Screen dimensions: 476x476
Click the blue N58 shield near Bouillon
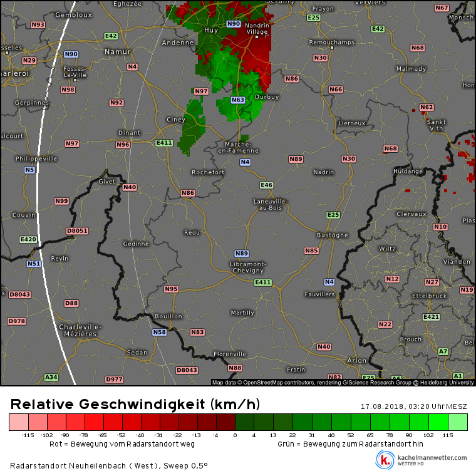point(159,332)
